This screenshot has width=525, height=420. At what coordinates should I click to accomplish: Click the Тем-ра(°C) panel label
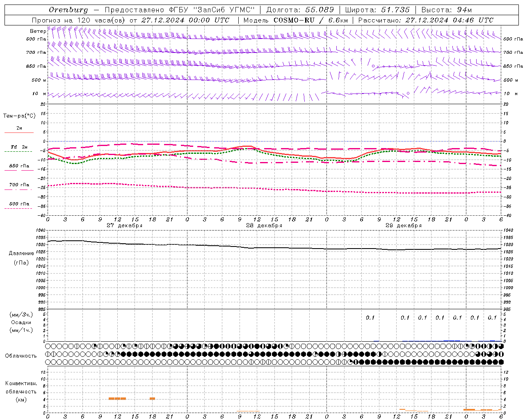tap(19, 116)
